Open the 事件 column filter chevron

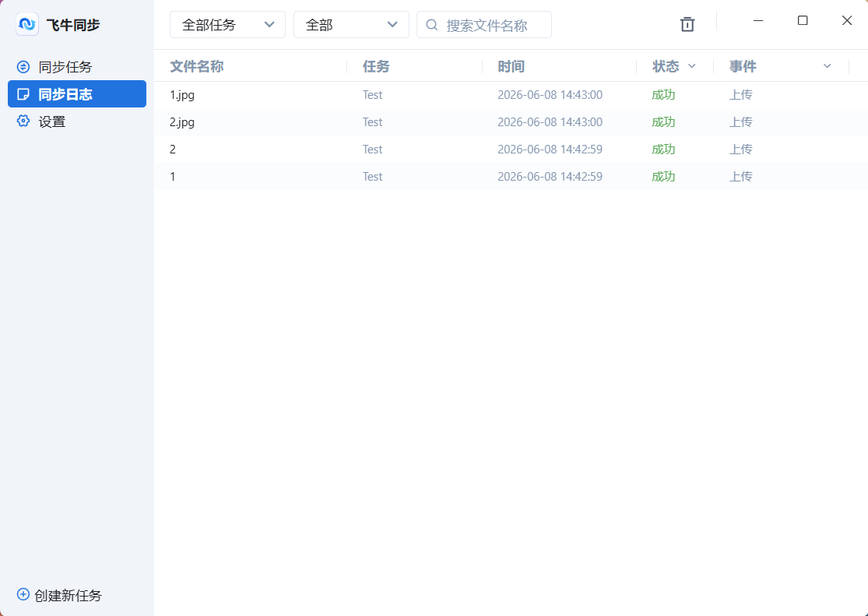pyautogui.click(x=827, y=66)
